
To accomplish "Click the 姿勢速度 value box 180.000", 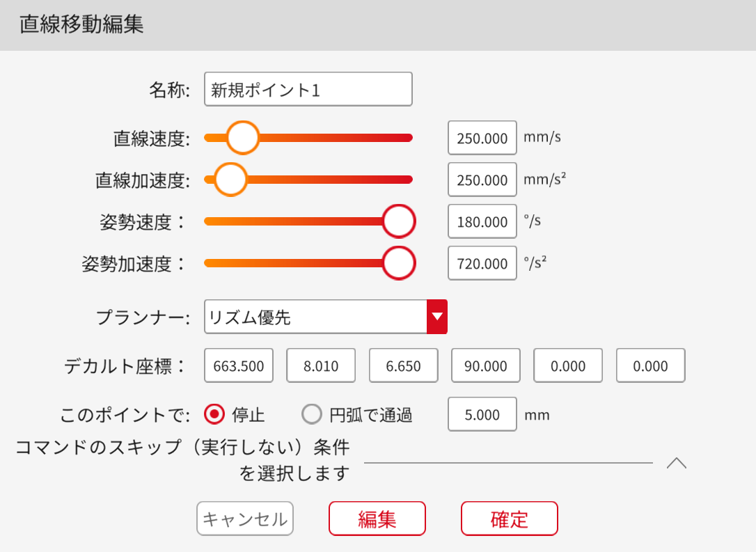I will [482, 221].
